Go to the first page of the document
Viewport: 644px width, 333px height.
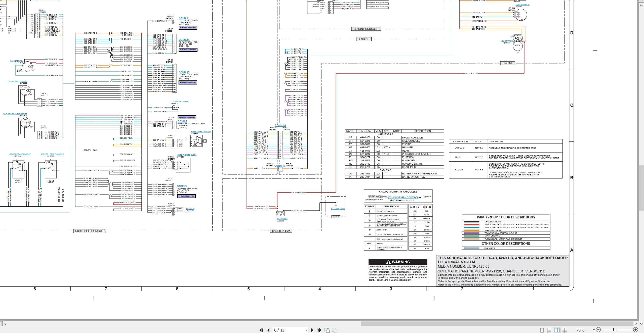(261, 330)
